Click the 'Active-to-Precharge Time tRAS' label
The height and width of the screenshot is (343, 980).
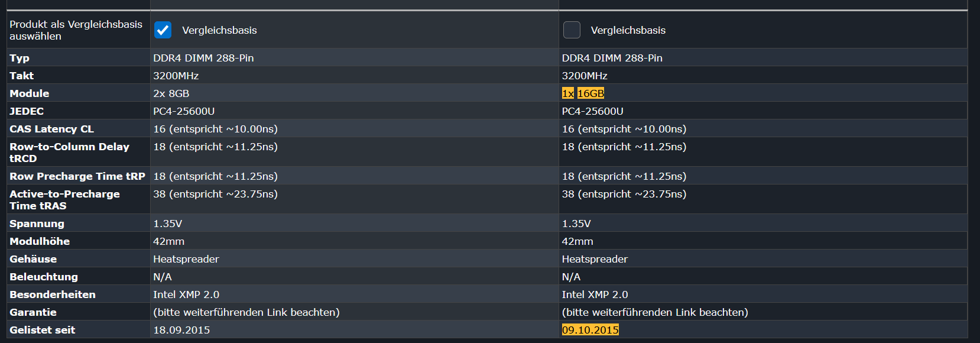coord(64,200)
